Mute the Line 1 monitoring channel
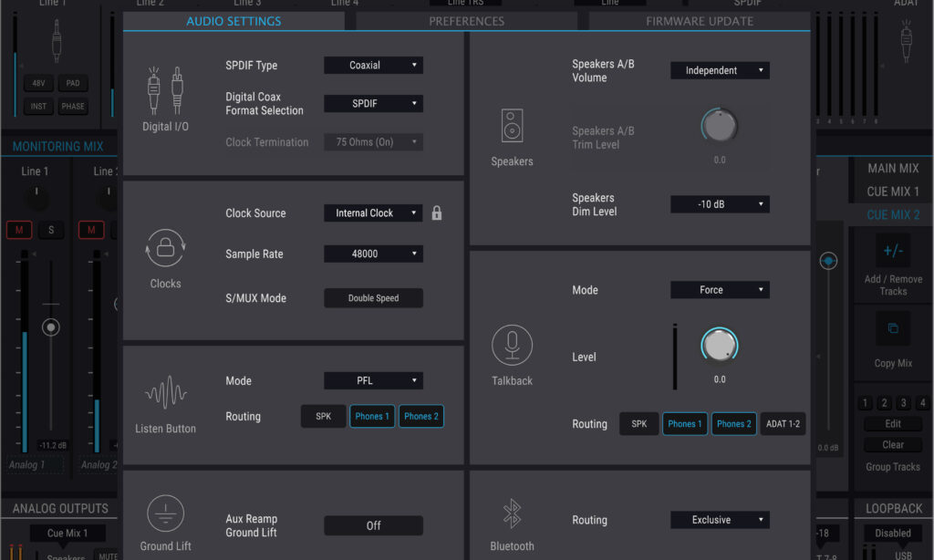This screenshot has width=934, height=560. (19, 230)
